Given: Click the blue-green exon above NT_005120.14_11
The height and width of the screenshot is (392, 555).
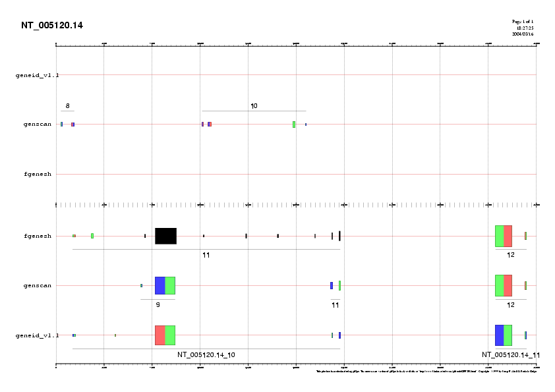Looking at the screenshot, I should point(504,335).
